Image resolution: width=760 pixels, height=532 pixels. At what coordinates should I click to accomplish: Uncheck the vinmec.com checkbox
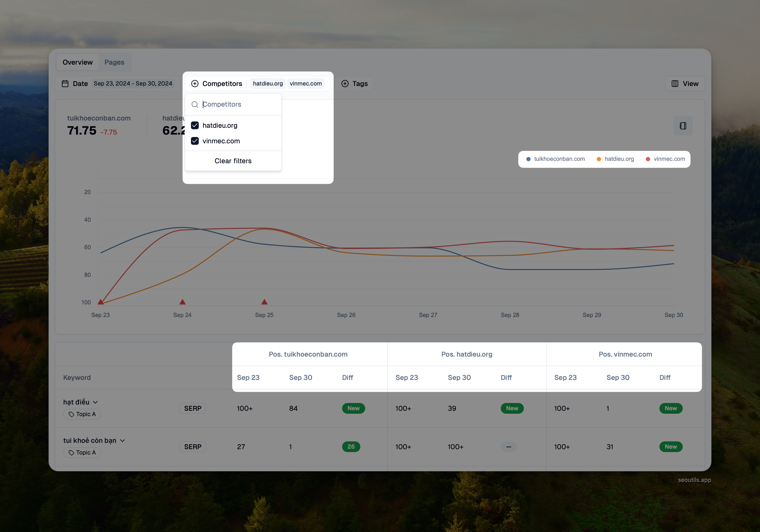click(195, 141)
